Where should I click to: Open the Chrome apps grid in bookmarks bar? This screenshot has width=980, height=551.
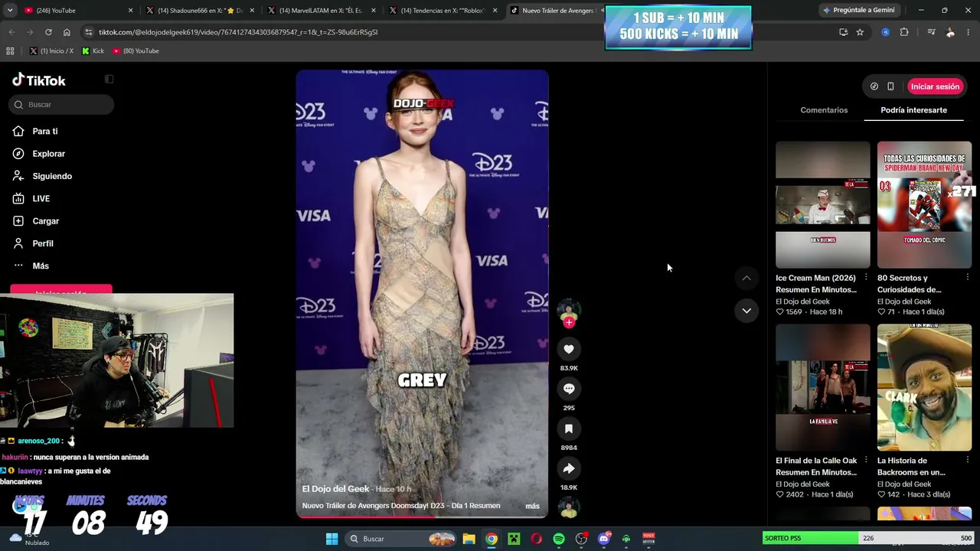(x=10, y=51)
